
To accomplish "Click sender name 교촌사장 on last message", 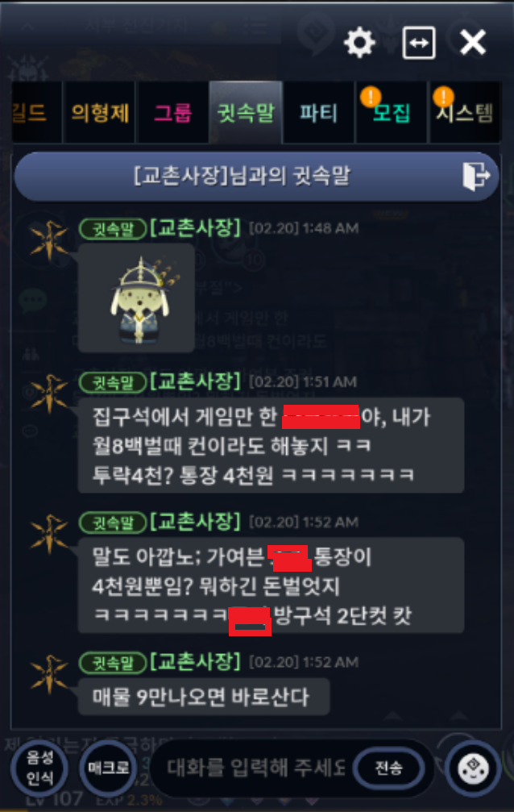I will (x=195, y=662).
